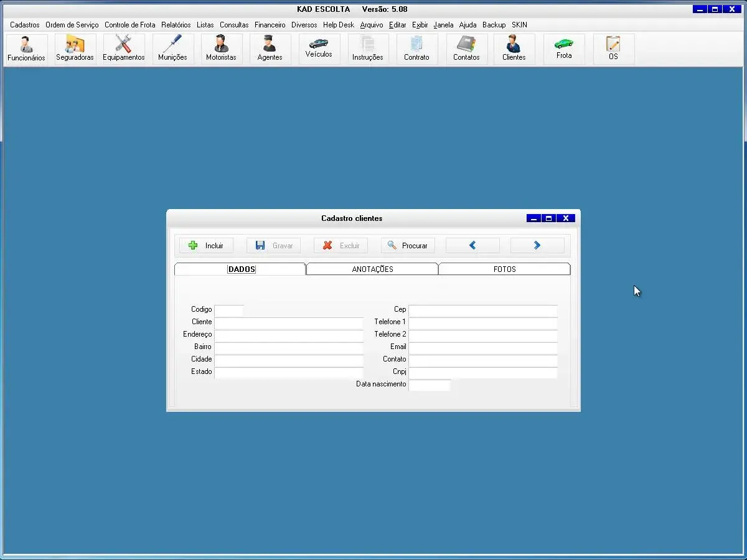Viewport: 747px width, 560px height.
Task: Switch to the FOTOS tab
Action: coord(504,269)
